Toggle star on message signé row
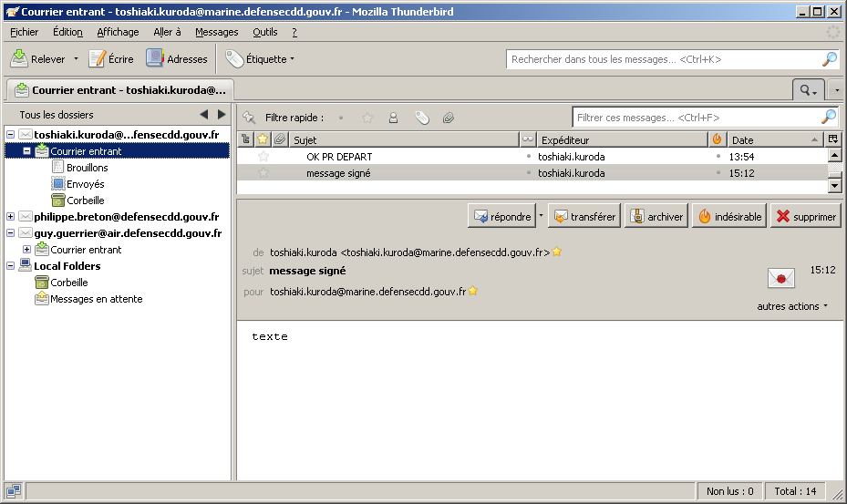Image resolution: width=847 pixels, height=504 pixels. point(263,173)
